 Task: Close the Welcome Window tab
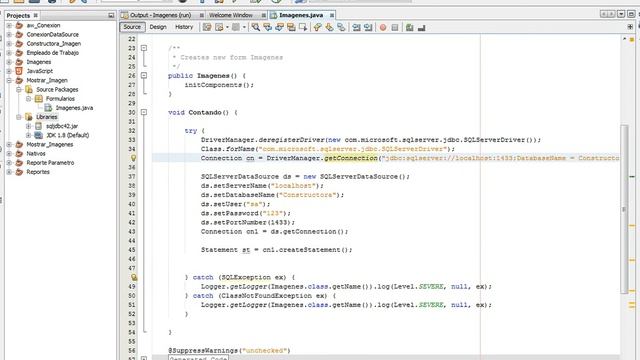(264, 15)
